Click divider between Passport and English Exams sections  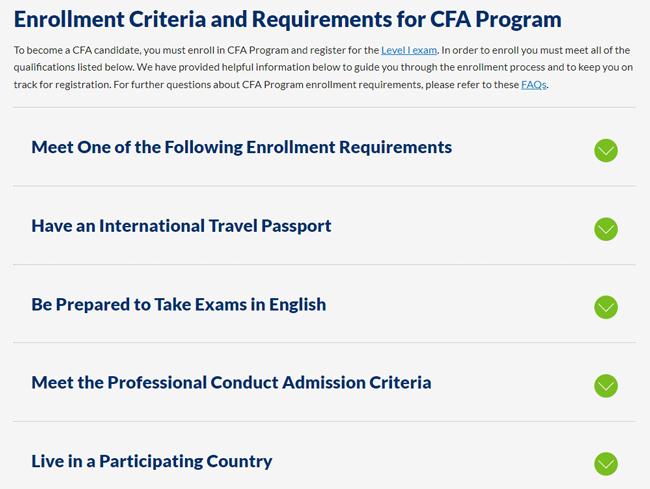click(324, 265)
